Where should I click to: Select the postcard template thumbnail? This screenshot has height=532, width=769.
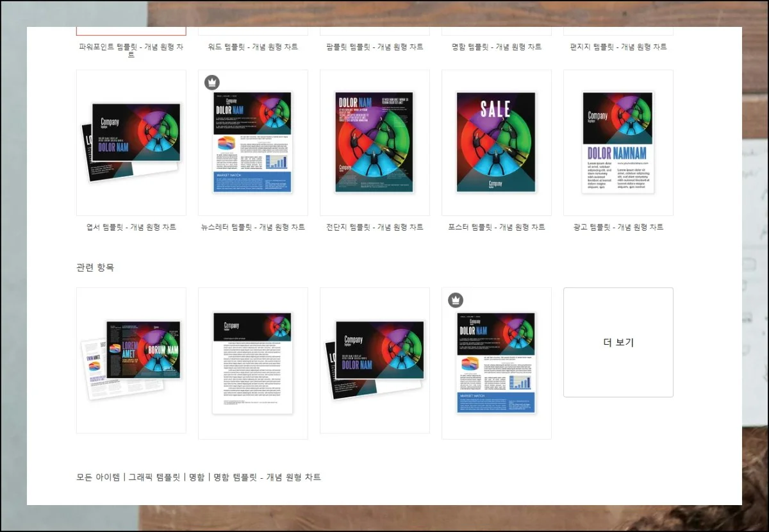click(x=131, y=142)
